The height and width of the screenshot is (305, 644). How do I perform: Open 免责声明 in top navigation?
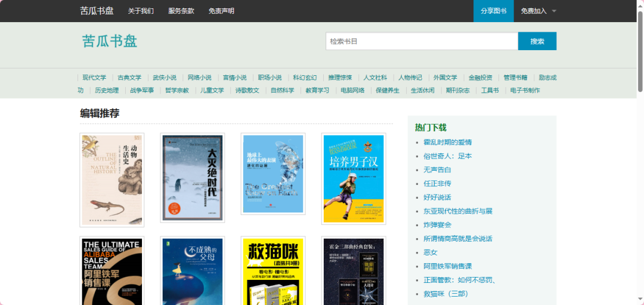[x=221, y=11]
